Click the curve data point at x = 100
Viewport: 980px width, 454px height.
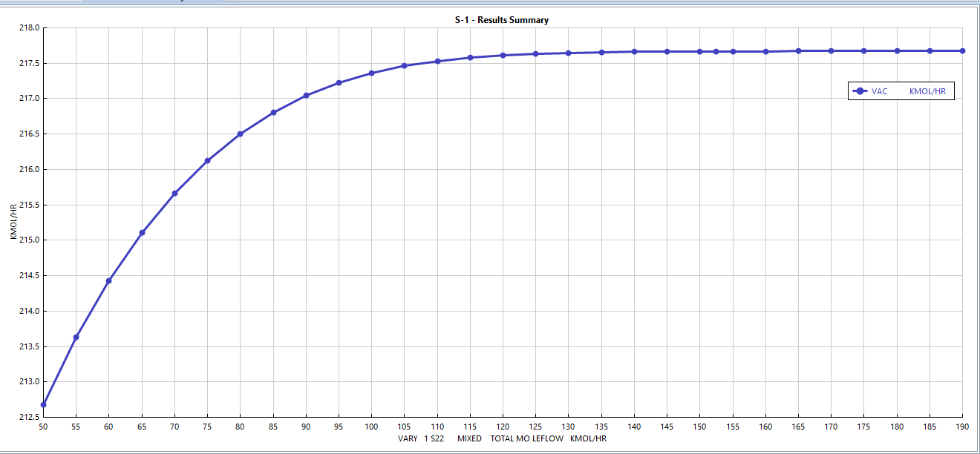pos(372,73)
